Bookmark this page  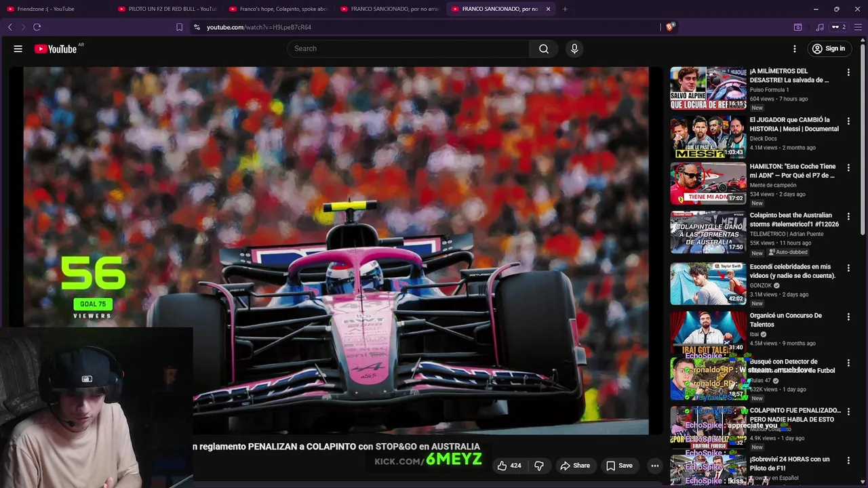pos(179,27)
